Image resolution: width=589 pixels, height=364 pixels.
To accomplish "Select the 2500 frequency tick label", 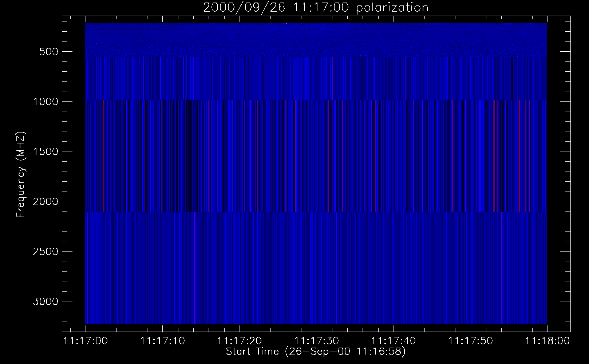I will click(x=45, y=252).
